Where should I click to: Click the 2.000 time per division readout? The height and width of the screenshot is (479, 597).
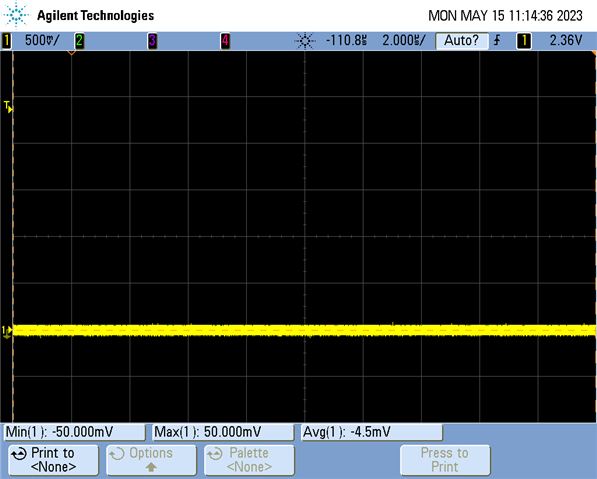tap(404, 40)
